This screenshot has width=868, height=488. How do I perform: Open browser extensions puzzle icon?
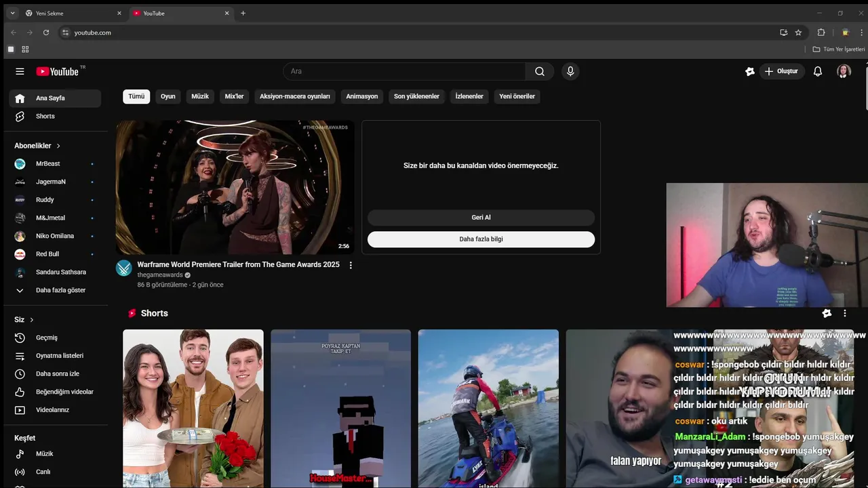(x=821, y=33)
